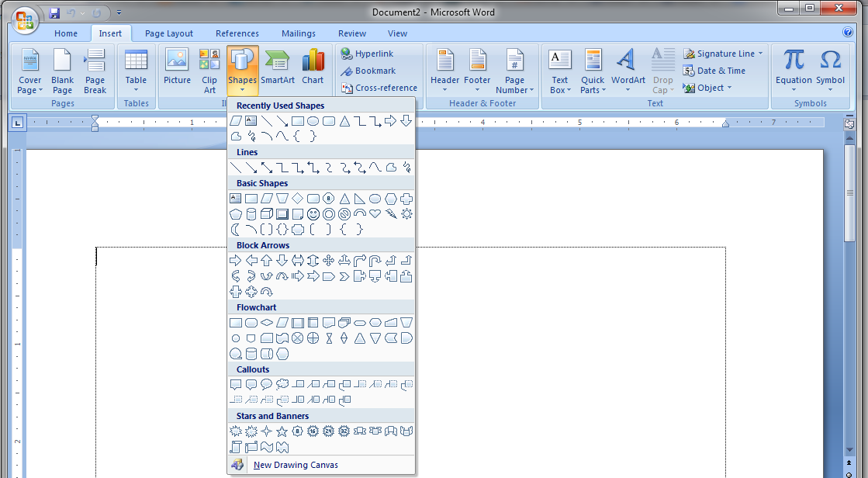Pick the 4-point star shape
Viewport: 868px width, 478px height.
267,431
